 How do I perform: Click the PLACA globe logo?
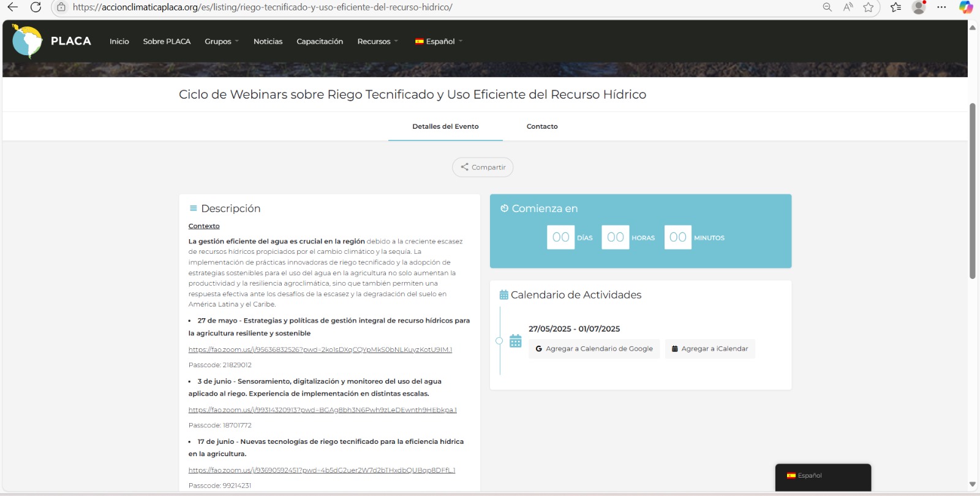28,41
